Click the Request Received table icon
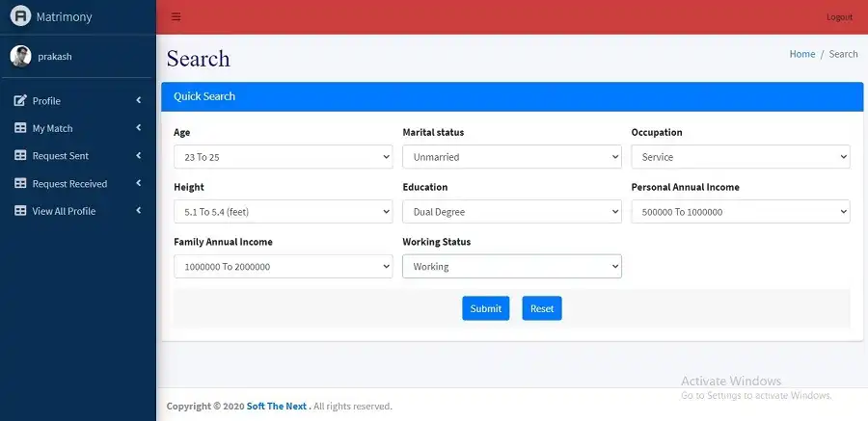Image resolution: width=868 pixels, height=421 pixels. click(x=20, y=183)
